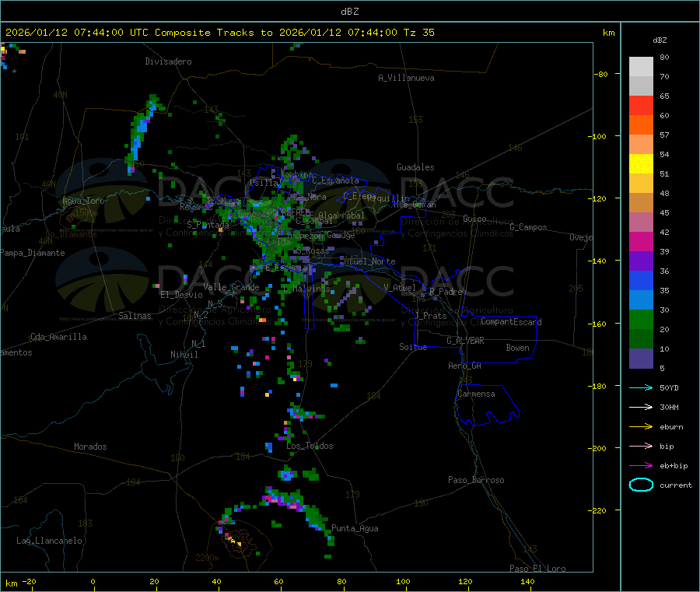Click the 'Morados' map label
Viewport: 700px width, 592px height.
(90, 447)
